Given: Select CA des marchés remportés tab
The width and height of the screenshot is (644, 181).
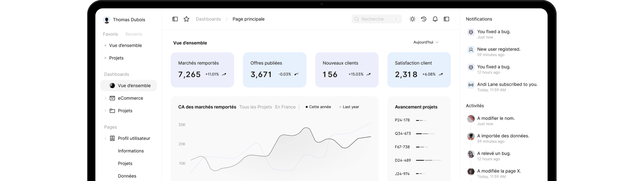Looking at the screenshot, I should 207,107.
